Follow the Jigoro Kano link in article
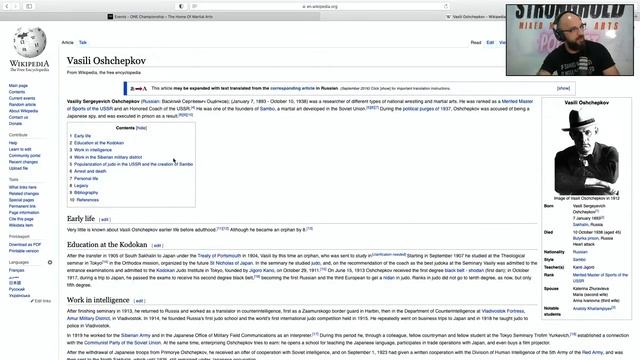Image resolution: width=640 pixels, height=360 pixels. pos(262,270)
